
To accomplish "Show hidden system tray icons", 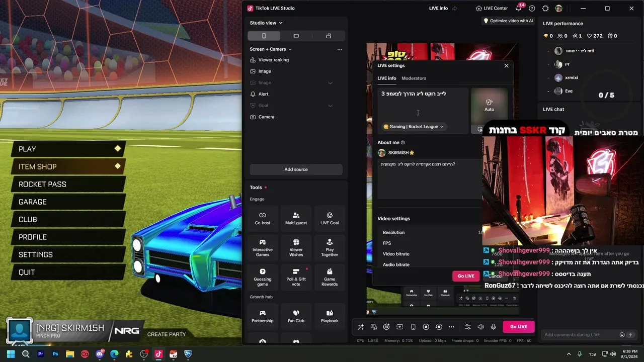I will [569, 354].
